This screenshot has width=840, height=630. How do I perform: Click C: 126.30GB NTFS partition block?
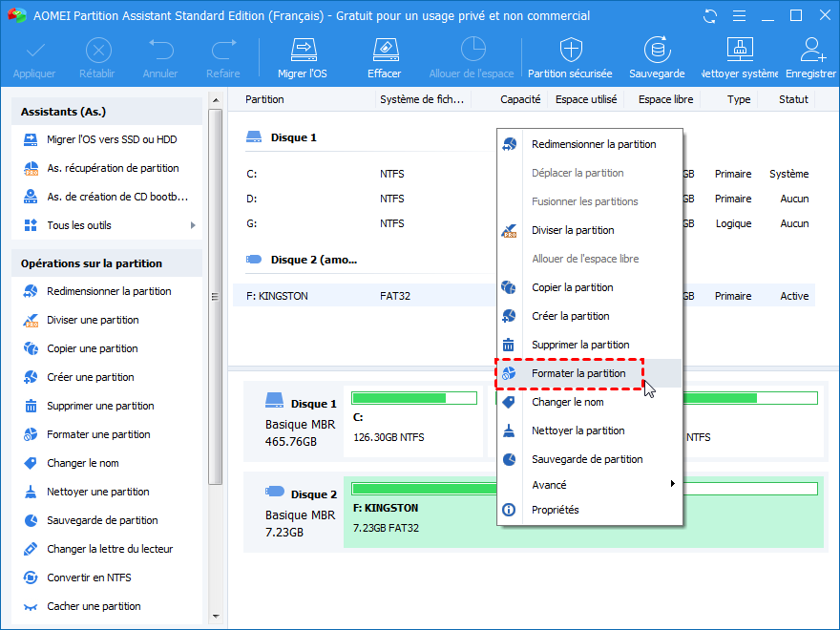tap(413, 422)
